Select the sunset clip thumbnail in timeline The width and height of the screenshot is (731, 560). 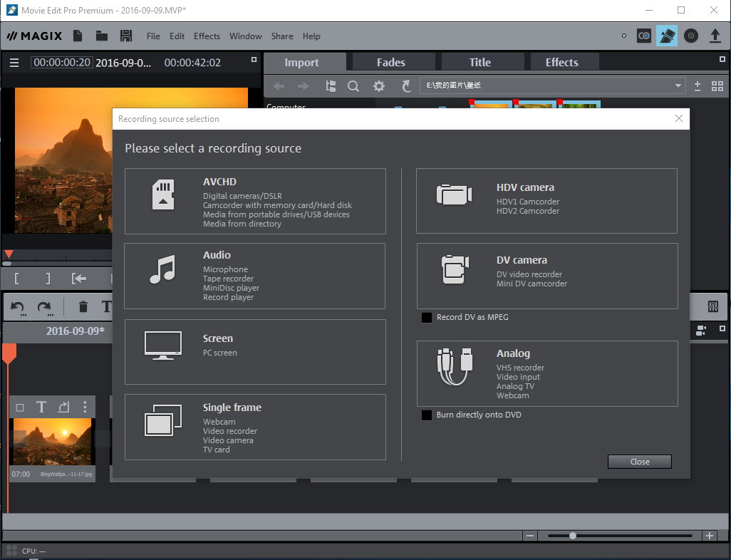point(52,442)
